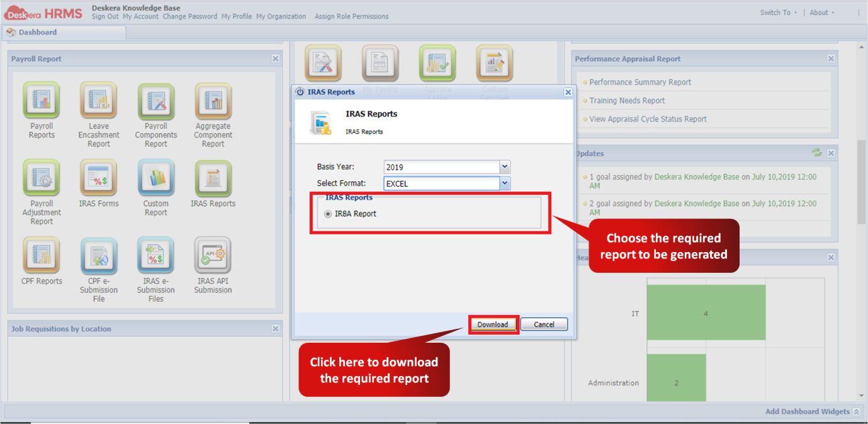Refresh the Updates panel
The height and width of the screenshot is (424, 868).
(817, 152)
